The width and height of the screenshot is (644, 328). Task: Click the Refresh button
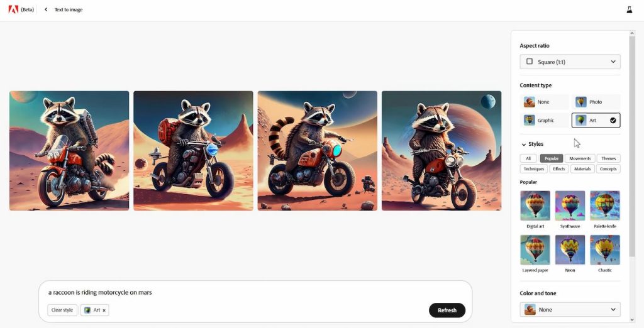point(447,310)
